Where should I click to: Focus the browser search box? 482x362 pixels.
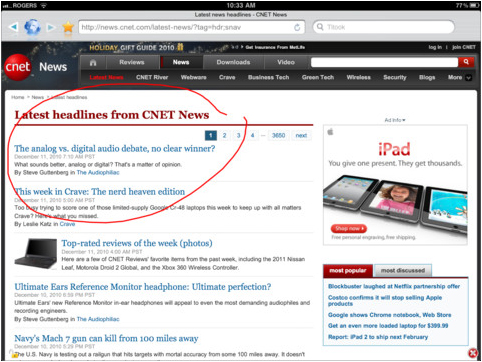(x=384, y=27)
